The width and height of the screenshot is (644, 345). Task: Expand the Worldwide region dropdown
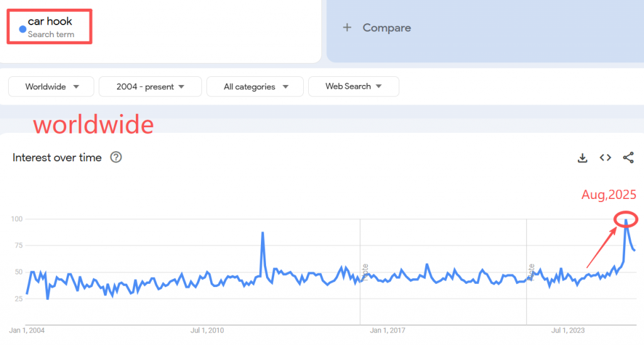(52, 87)
